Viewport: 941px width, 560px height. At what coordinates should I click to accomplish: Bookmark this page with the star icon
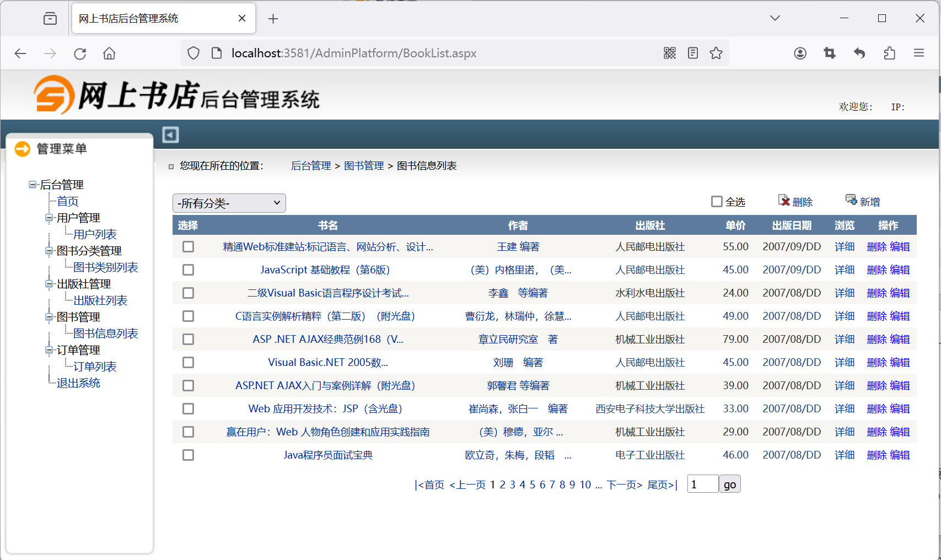716,53
